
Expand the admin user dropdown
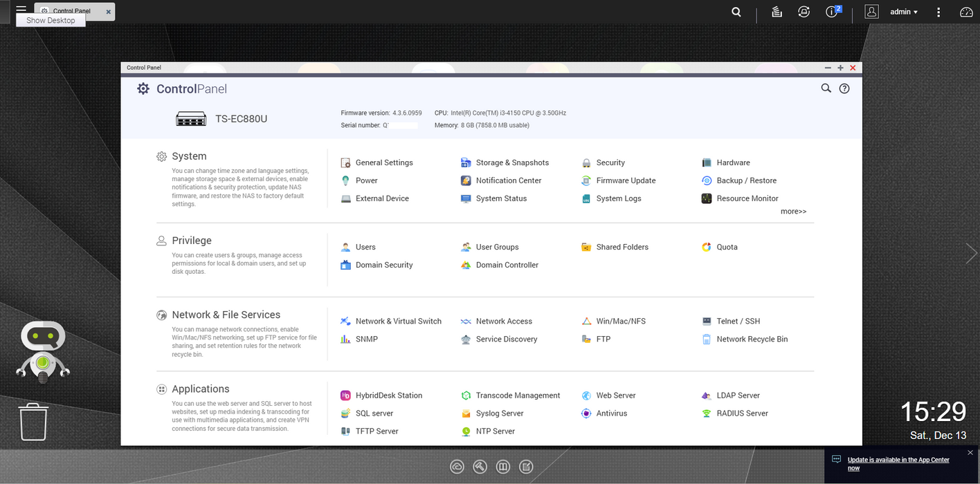point(903,12)
